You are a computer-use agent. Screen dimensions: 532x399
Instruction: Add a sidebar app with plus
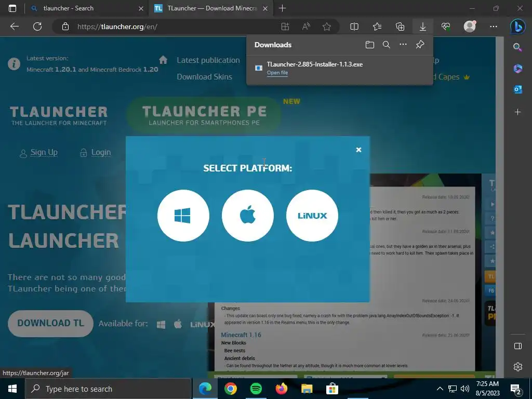pyautogui.click(x=518, y=112)
